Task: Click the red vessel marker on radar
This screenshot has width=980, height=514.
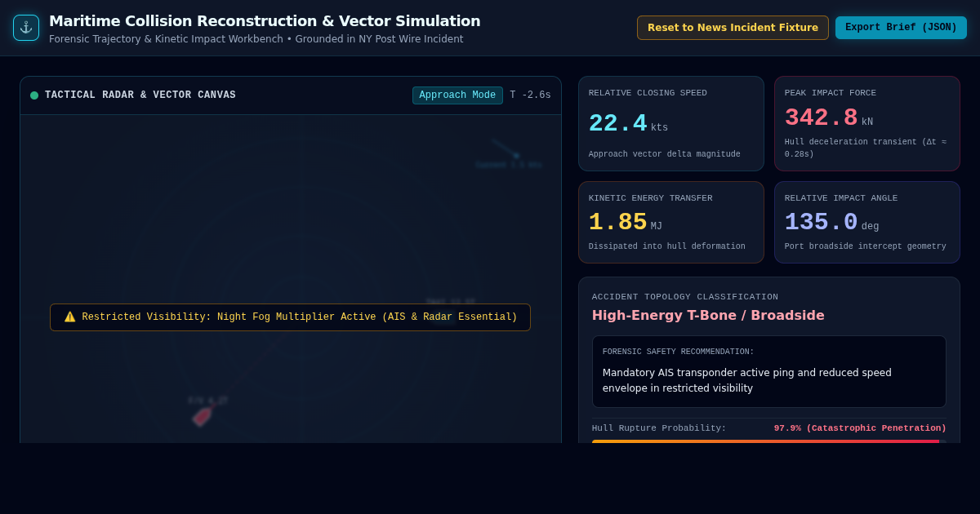Action: tap(202, 416)
